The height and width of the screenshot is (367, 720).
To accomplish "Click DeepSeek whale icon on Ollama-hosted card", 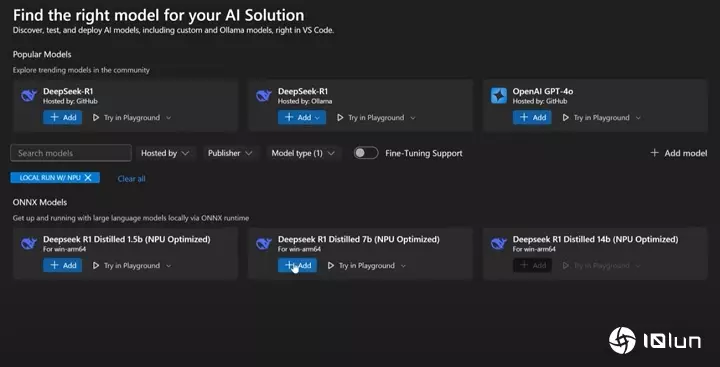I will pyautogui.click(x=264, y=96).
